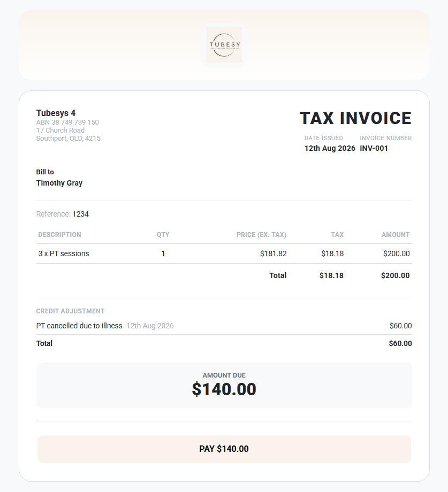Click the AMOUNT DUE $140.00 box
The height and width of the screenshot is (492, 448).
pos(224,386)
